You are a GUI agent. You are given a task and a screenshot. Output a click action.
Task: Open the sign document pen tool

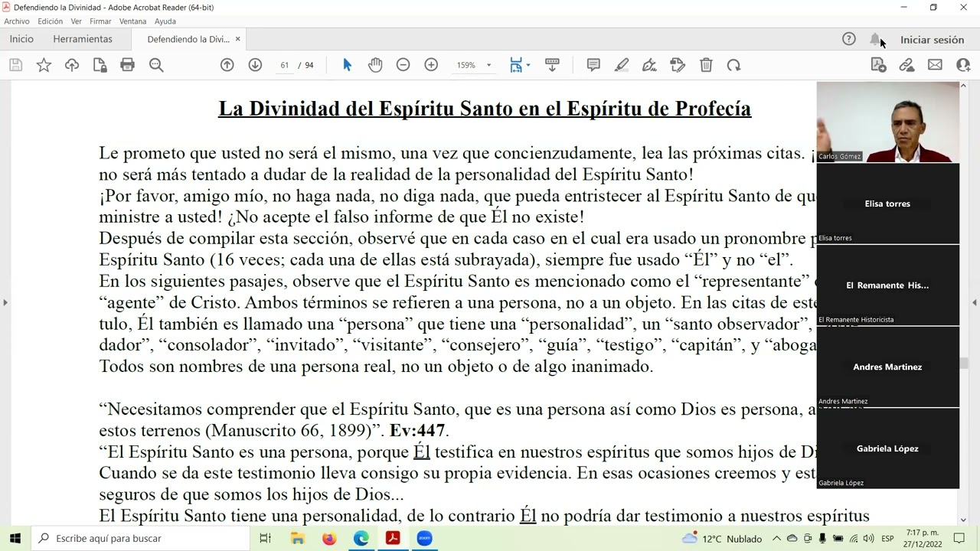click(650, 65)
